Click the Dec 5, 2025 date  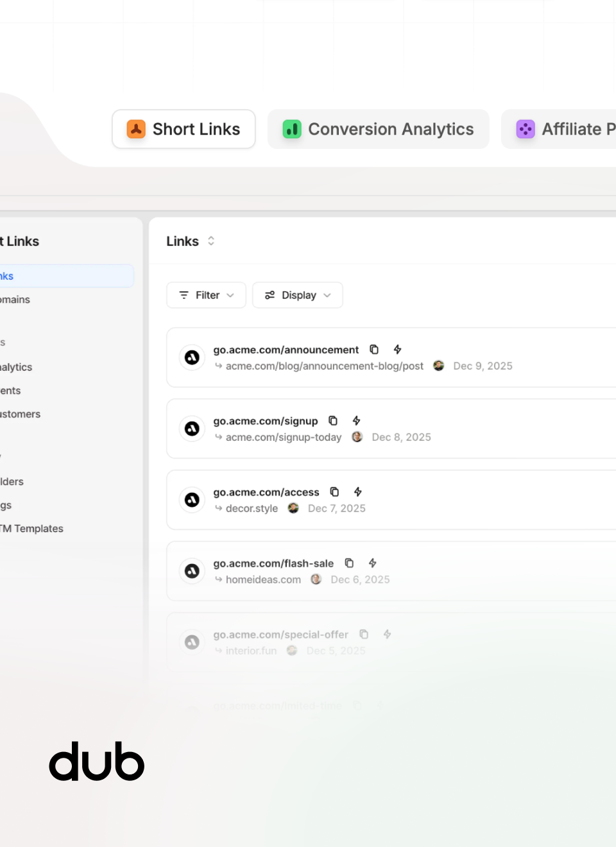pos(336,651)
